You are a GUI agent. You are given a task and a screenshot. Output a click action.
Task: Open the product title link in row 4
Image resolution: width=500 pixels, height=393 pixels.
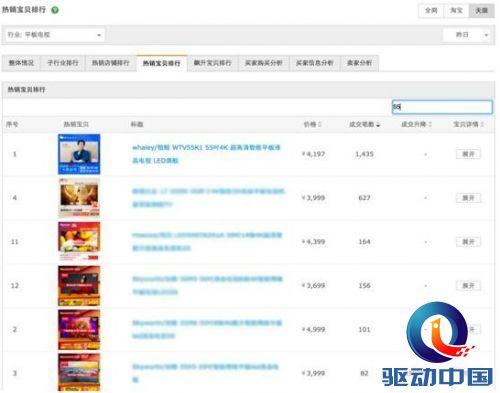pos(208,198)
